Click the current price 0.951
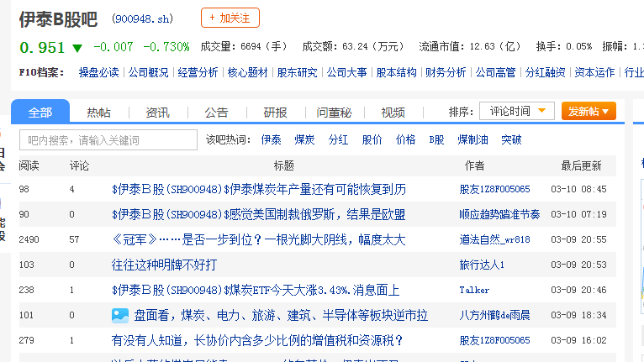Image resolution: width=644 pixels, height=362 pixels. (x=42, y=48)
